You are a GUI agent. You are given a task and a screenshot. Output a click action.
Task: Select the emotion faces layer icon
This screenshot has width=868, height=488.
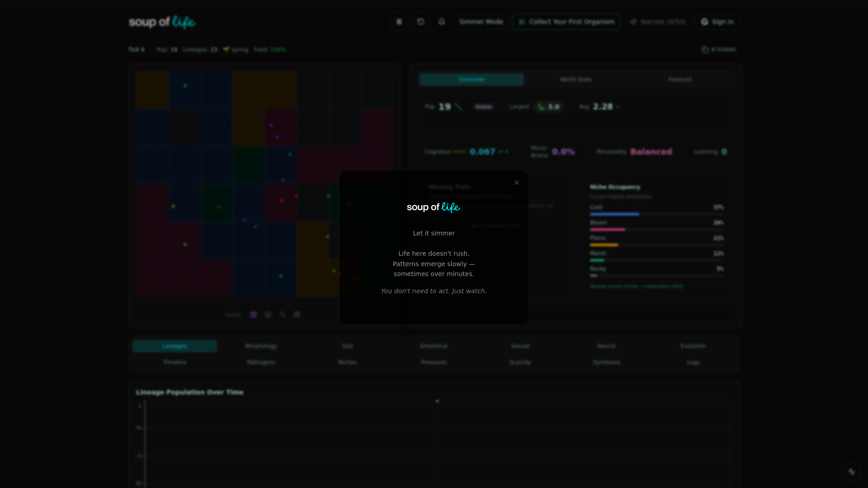click(268, 314)
